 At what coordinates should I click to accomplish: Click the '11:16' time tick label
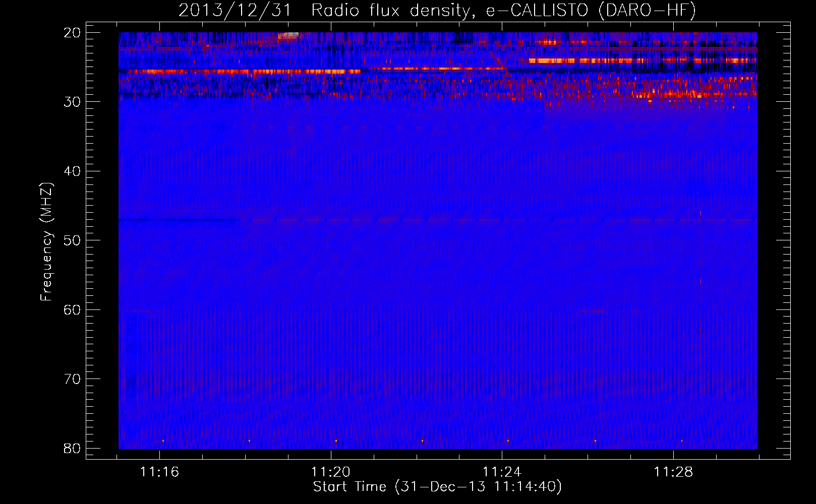pyautogui.click(x=159, y=472)
